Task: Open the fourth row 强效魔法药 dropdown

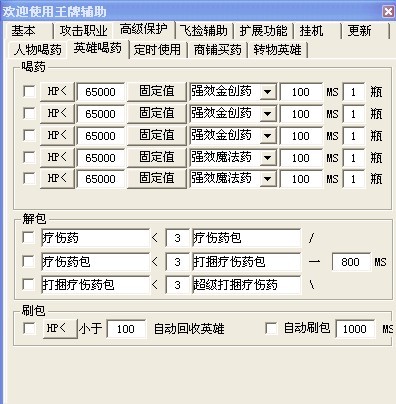Action: coord(268,158)
